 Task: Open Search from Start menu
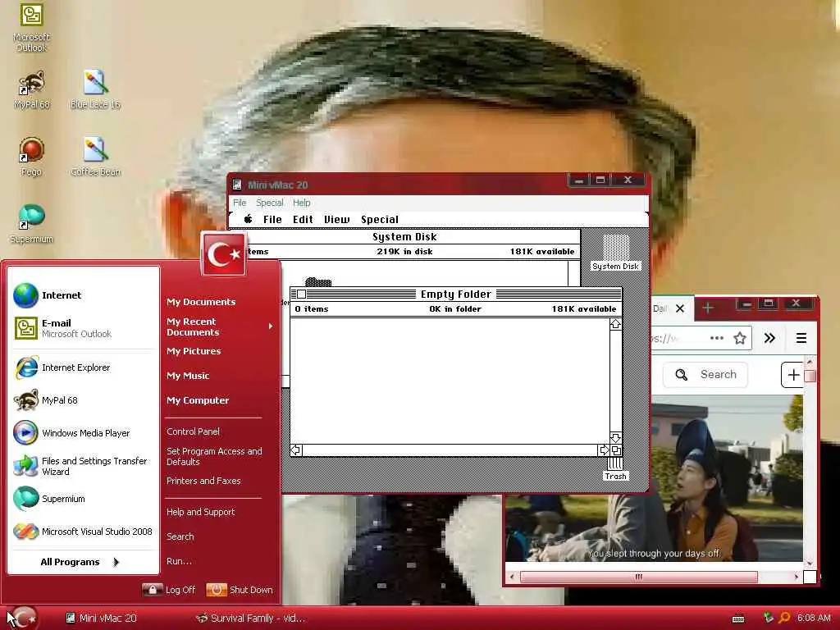[x=180, y=536]
